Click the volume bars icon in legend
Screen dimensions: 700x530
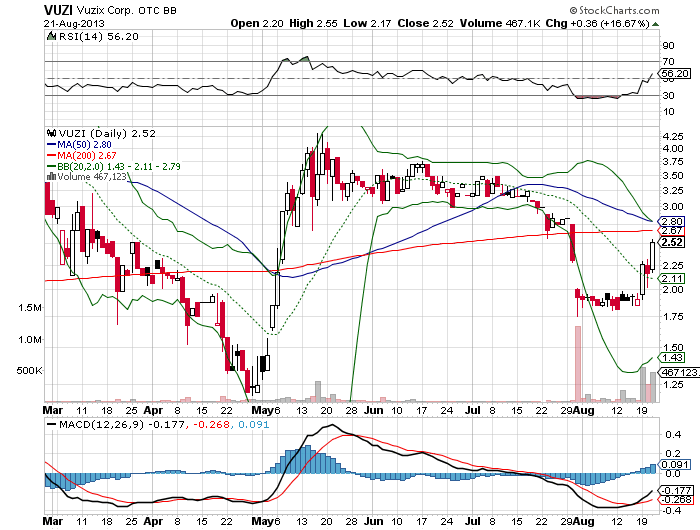click(x=51, y=177)
